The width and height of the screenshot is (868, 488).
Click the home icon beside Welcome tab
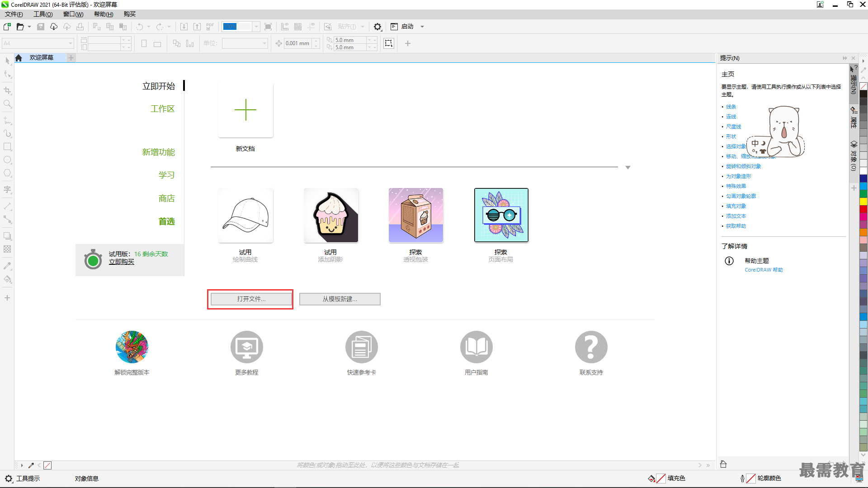point(19,58)
